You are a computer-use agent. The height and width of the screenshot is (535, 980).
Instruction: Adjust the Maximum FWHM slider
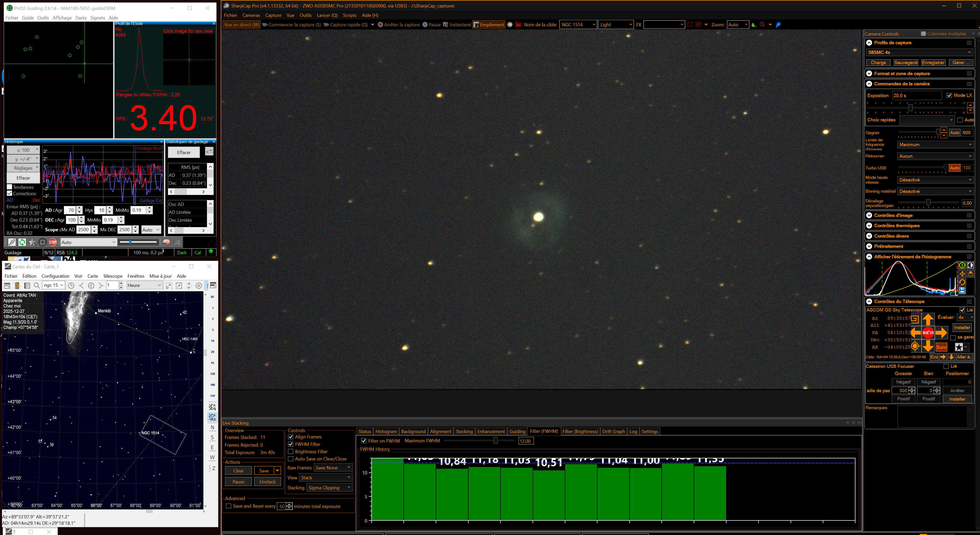[495, 440]
